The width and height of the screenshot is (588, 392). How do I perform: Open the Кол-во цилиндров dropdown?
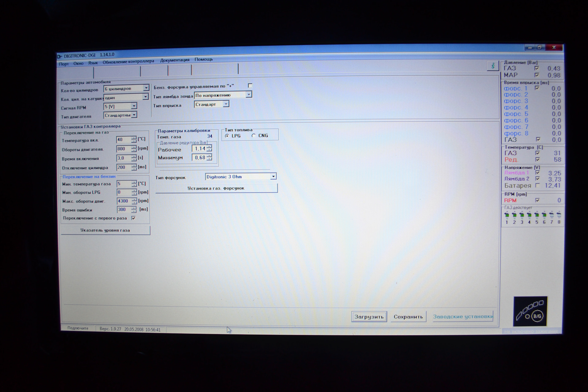click(146, 88)
